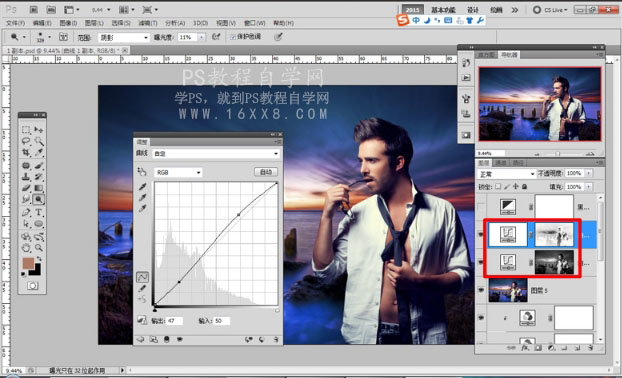Enable the airbrush option in options bar

(x=216, y=37)
